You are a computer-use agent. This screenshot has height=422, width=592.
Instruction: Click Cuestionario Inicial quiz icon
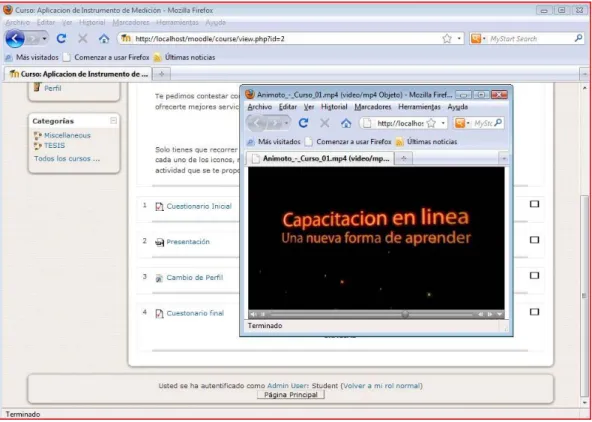159,206
